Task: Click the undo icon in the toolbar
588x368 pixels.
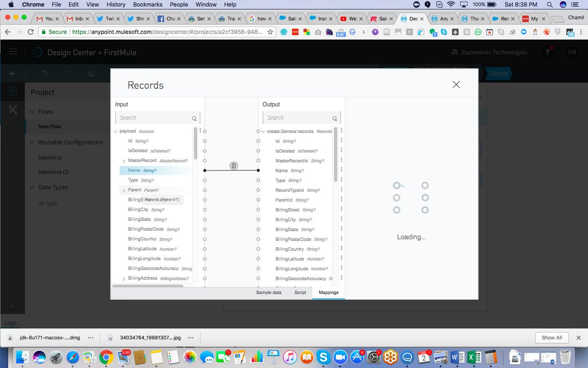Action: tap(45, 73)
